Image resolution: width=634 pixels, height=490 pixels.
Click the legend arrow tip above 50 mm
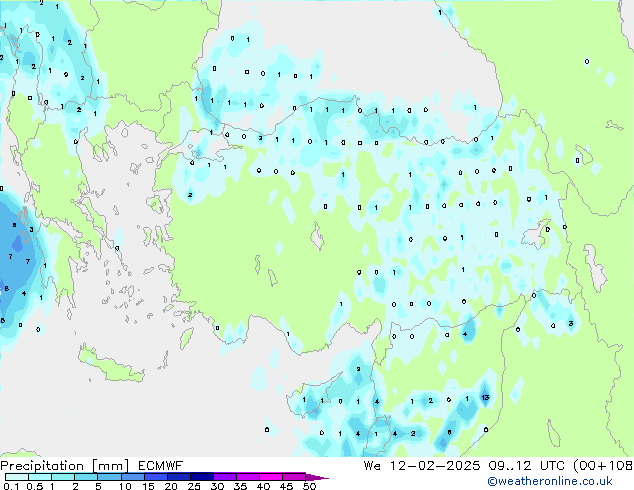[x=317, y=477]
